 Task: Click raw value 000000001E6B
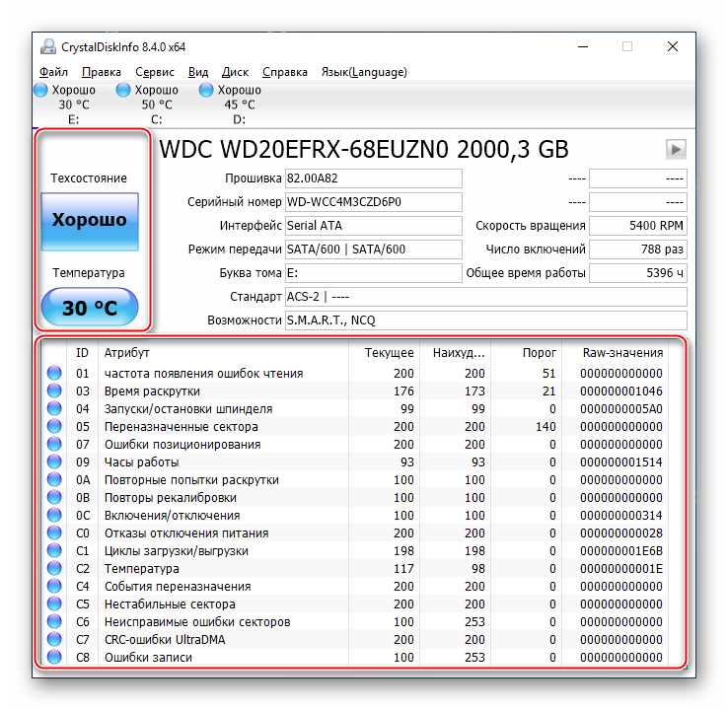pos(620,551)
